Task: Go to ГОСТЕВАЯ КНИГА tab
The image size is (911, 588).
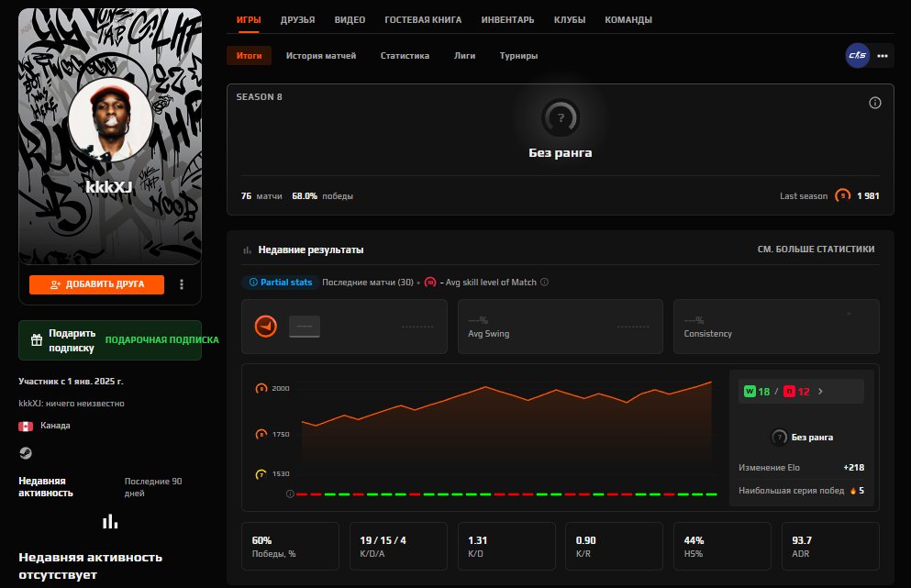Action: (423, 20)
